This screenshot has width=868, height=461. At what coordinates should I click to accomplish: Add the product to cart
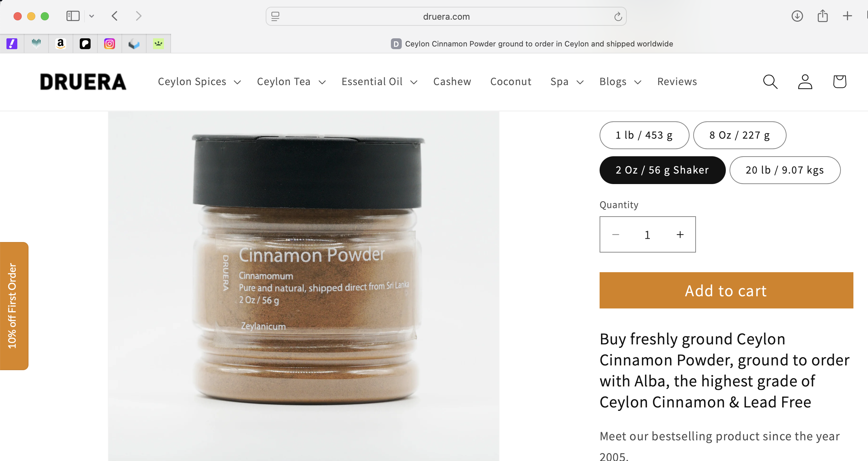click(x=726, y=290)
